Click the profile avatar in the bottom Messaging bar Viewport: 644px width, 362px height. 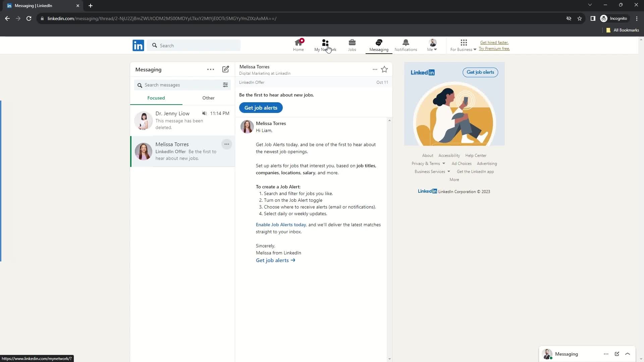547,354
